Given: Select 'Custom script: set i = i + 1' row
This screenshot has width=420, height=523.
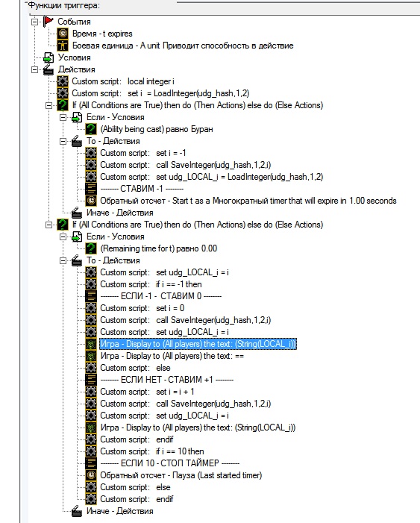Looking at the screenshot, I should point(147,392).
